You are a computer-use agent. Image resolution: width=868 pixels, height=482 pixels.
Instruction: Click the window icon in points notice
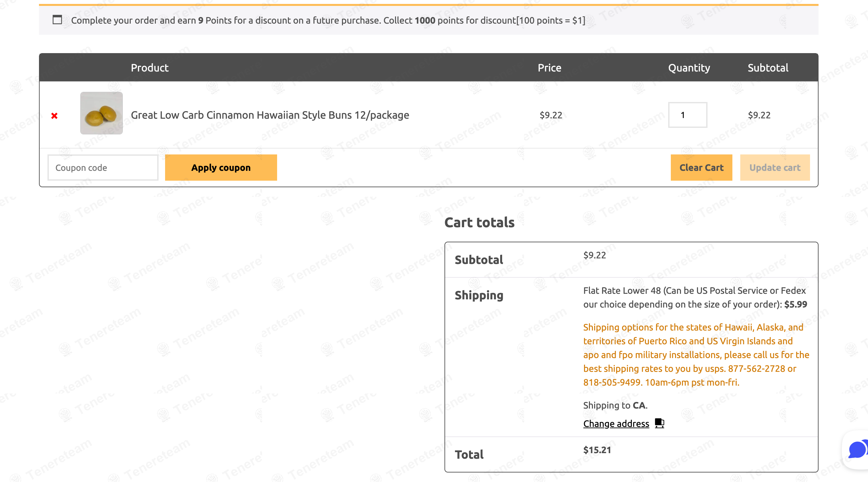[57, 20]
